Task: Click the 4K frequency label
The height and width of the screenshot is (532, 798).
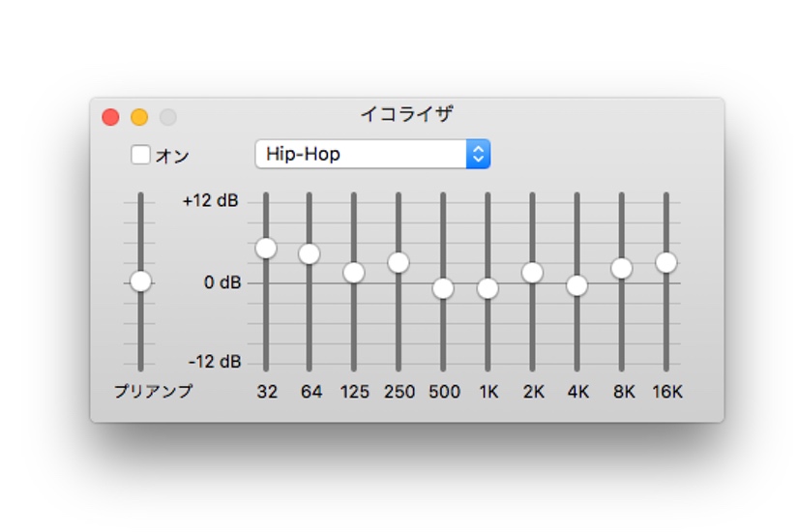Action: 578,392
